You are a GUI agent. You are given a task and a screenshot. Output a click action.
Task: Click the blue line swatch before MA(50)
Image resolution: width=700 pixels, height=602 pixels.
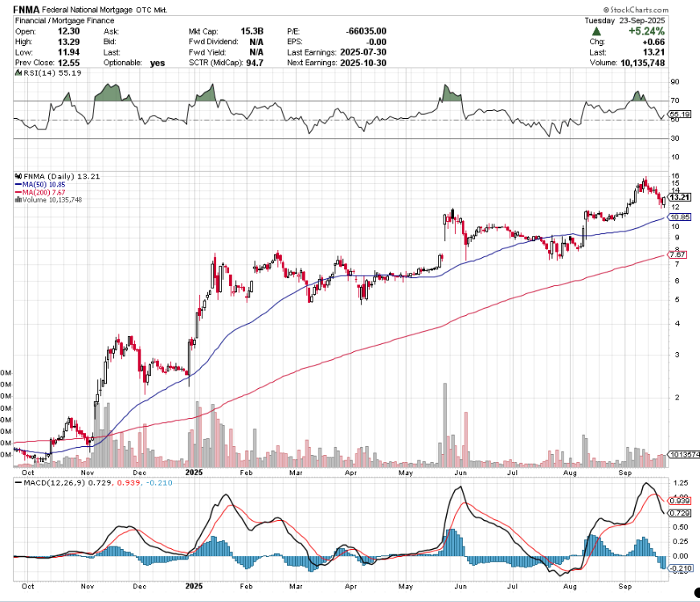point(18,184)
